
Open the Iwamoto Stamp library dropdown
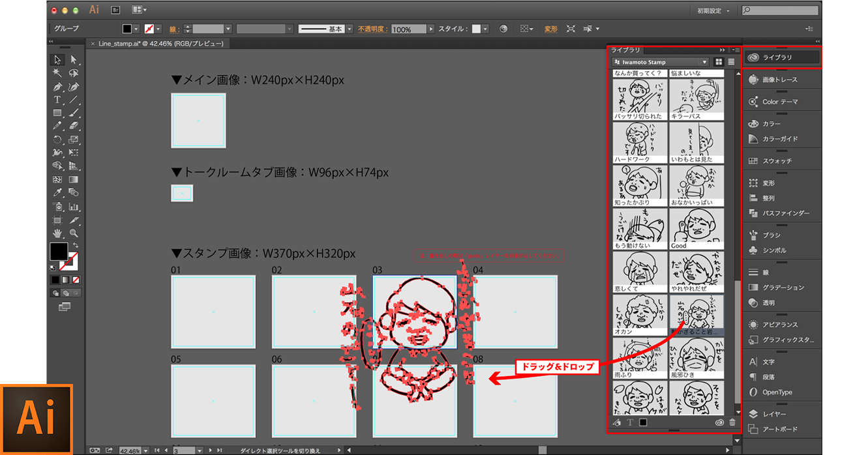click(661, 62)
